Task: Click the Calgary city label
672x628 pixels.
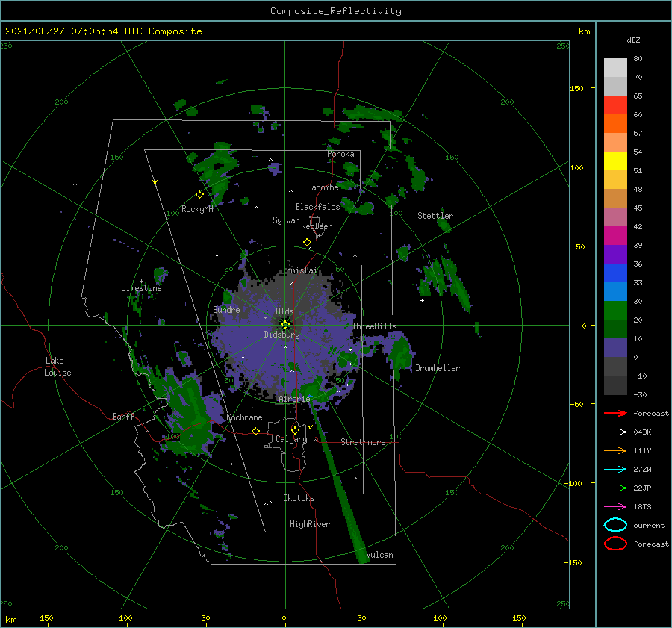Action: click(291, 439)
